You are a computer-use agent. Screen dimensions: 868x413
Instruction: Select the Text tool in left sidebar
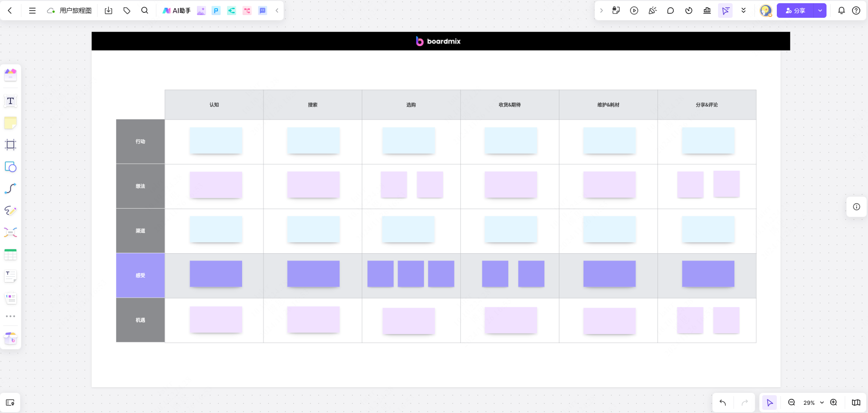[10, 101]
